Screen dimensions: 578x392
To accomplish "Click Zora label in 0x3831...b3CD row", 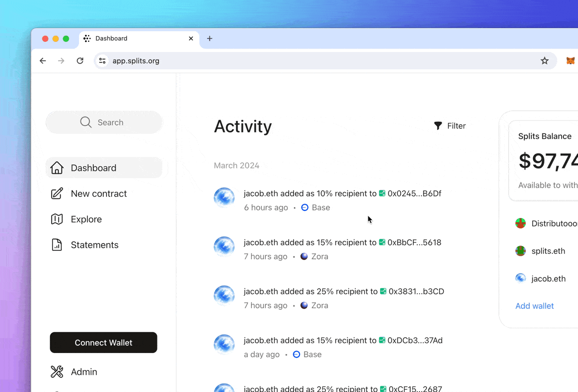I will pyautogui.click(x=320, y=305).
